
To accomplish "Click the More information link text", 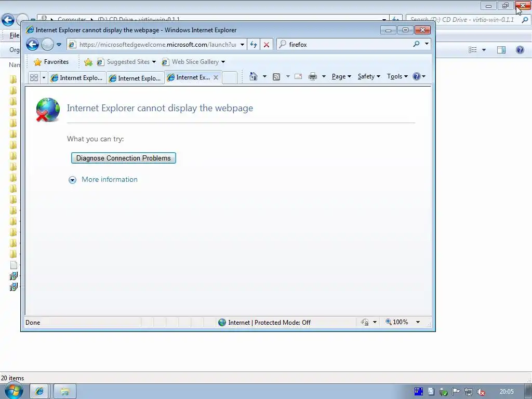I will (x=110, y=179).
